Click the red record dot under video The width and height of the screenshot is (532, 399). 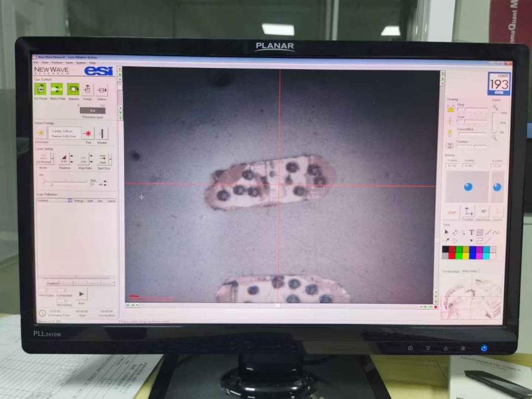[x=435, y=307]
